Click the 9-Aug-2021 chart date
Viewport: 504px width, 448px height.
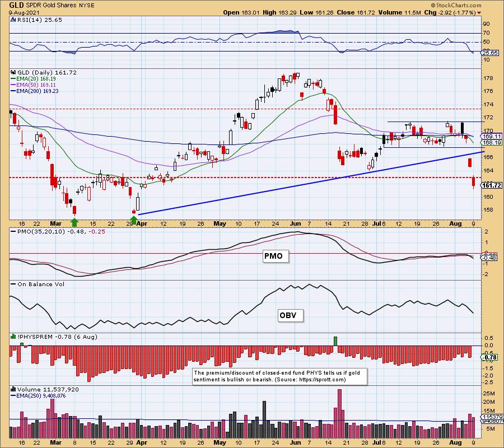tap(25, 12)
